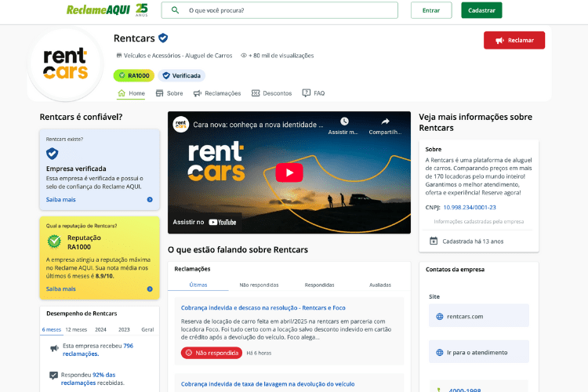This screenshot has height=392, width=588.
Task: Focus the 'O que você procura?' search field
Action: coord(279,10)
